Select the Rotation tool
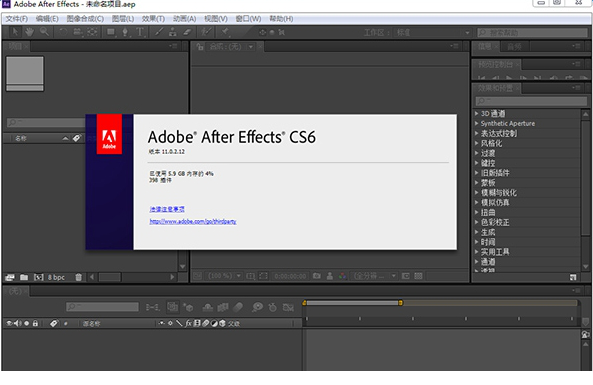This screenshot has height=385, width=593. (63, 32)
